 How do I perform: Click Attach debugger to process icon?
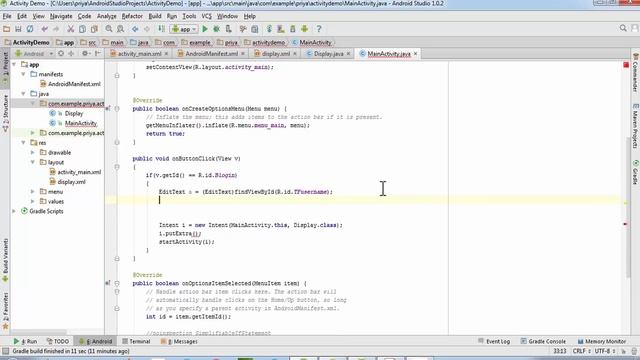pyautogui.click(x=229, y=29)
